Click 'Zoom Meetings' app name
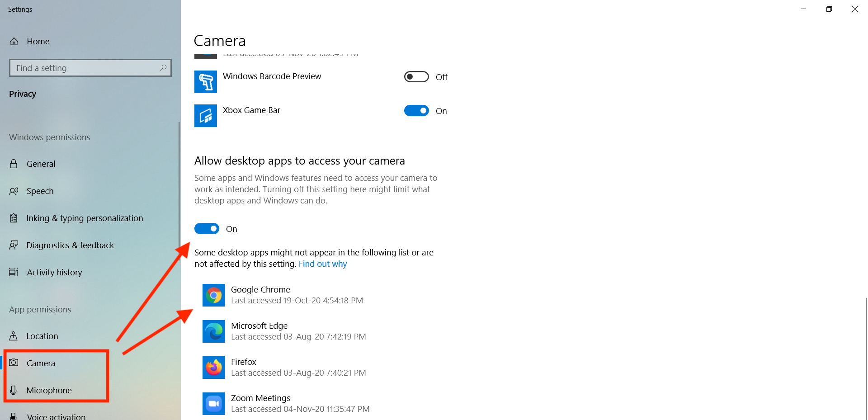This screenshot has width=868, height=420. [x=260, y=398]
